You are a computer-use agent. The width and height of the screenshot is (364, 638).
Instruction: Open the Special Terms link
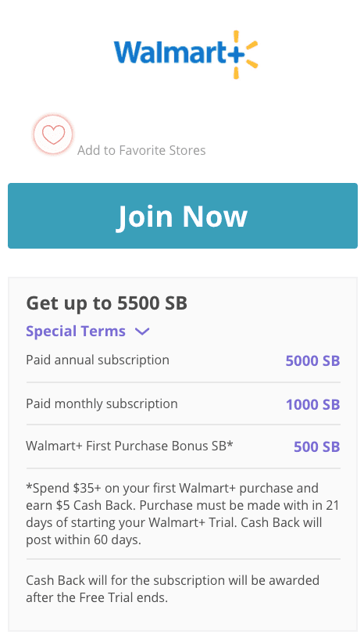(x=76, y=332)
